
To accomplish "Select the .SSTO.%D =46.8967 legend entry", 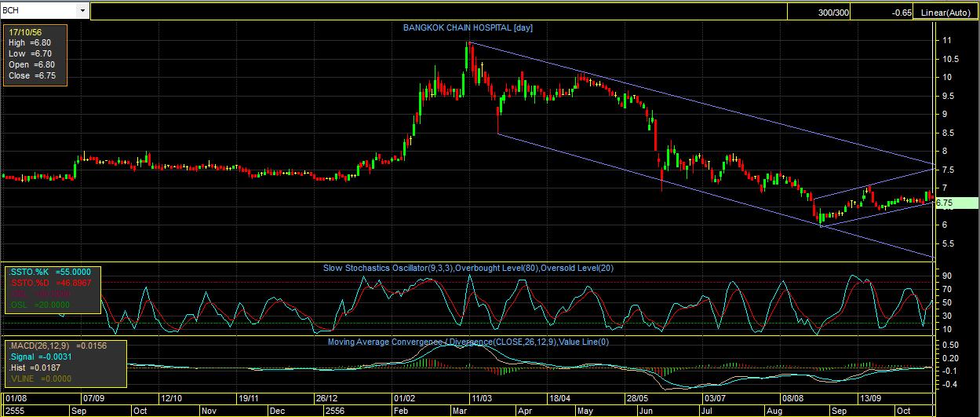I will [x=49, y=283].
